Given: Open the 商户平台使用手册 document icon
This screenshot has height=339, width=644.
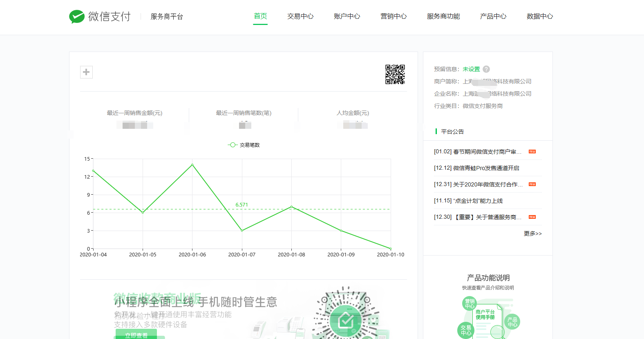Looking at the screenshot, I should (x=487, y=321).
